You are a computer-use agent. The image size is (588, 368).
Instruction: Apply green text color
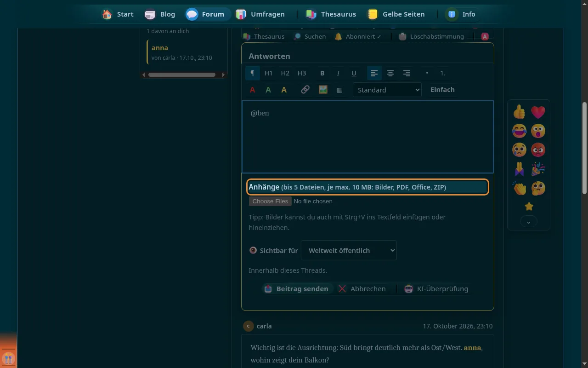pos(268,90)
